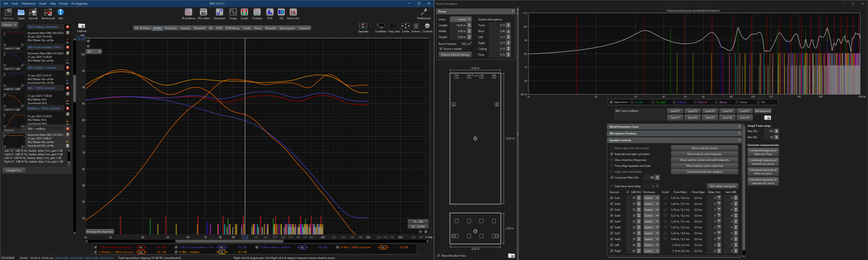Enable Time Align Speakers and Subs

[x=612, y=166]
